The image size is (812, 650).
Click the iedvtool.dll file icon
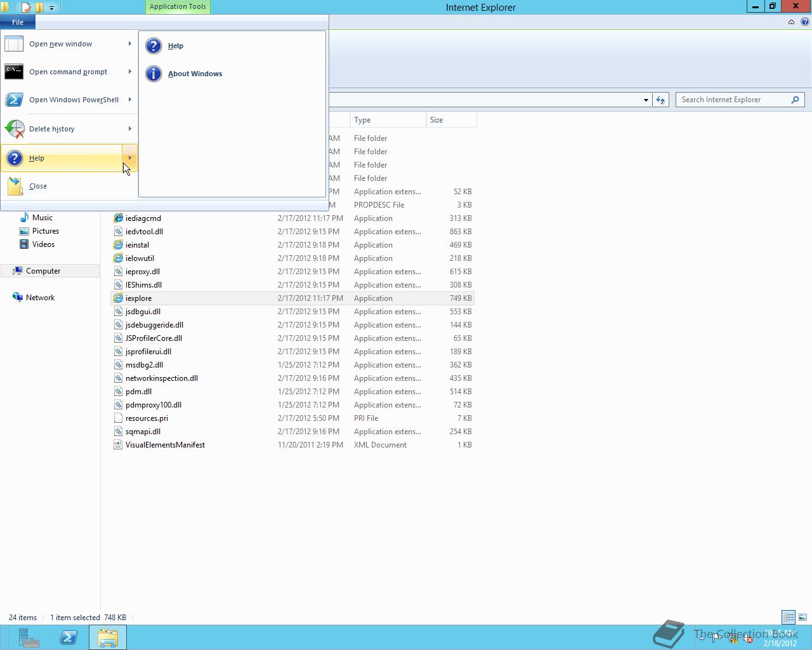118,232
